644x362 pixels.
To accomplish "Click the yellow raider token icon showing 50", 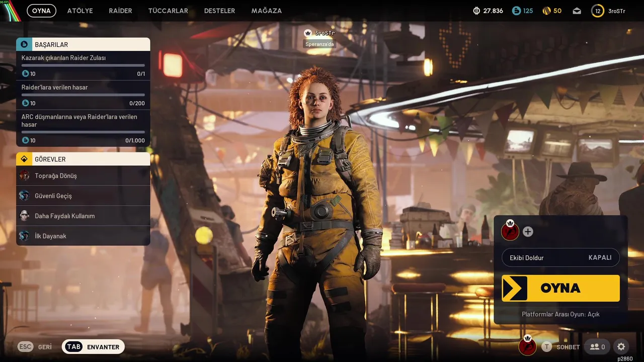I will [546, 11].
